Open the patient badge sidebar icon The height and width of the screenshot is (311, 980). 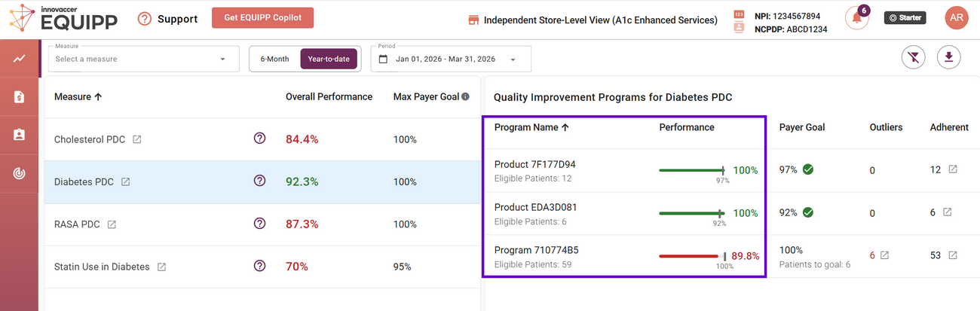click(19, 135)
